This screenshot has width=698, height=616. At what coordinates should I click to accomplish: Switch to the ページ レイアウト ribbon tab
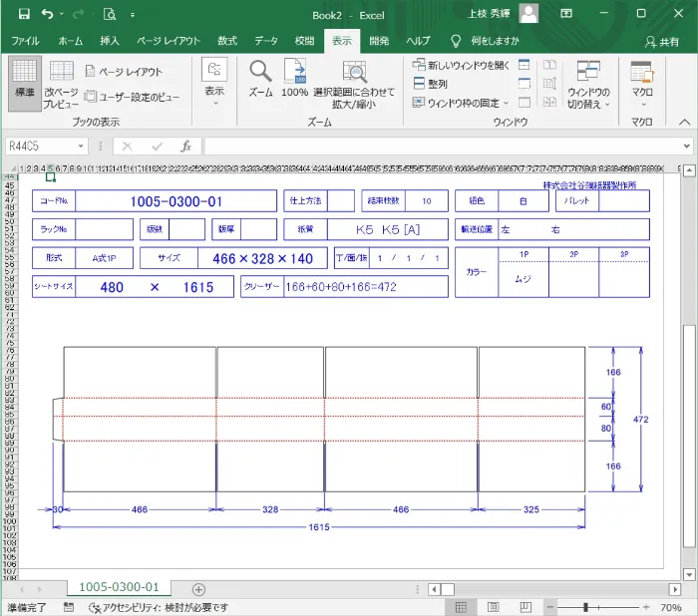pos(168,41)
